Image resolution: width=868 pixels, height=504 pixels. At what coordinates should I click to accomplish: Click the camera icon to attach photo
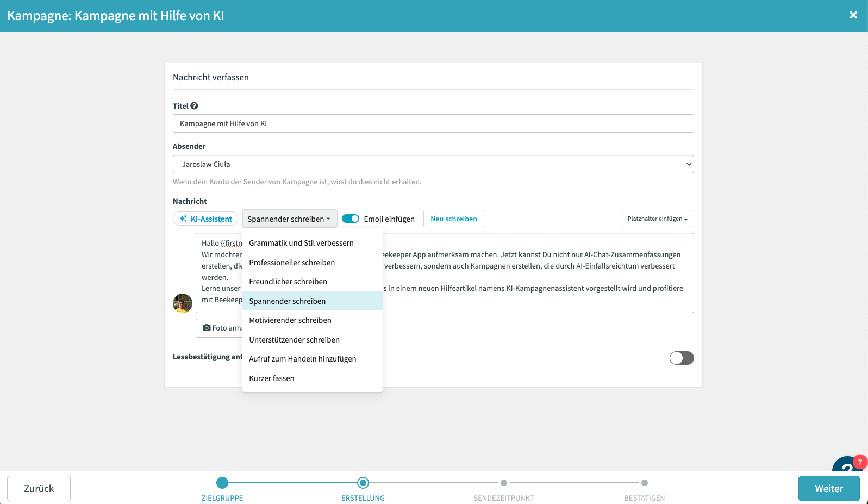pyautogui.click(x=207, y=328)
